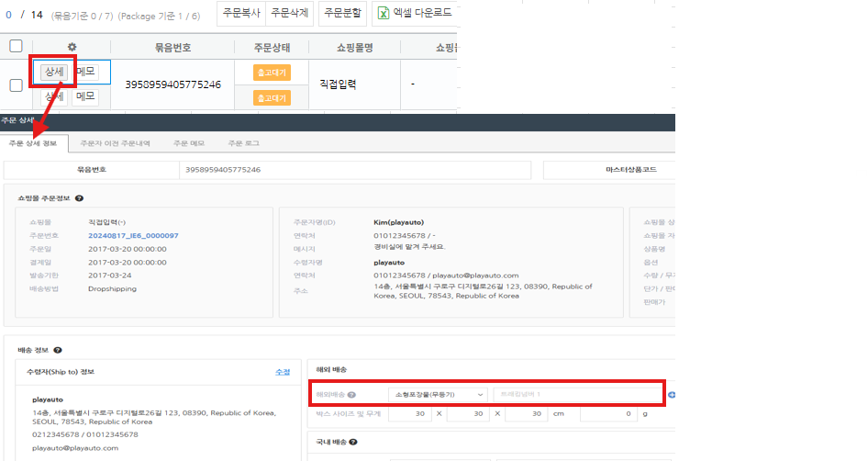Click 수정 link in 수령자(Ship to) 정보

pos(283,372)
